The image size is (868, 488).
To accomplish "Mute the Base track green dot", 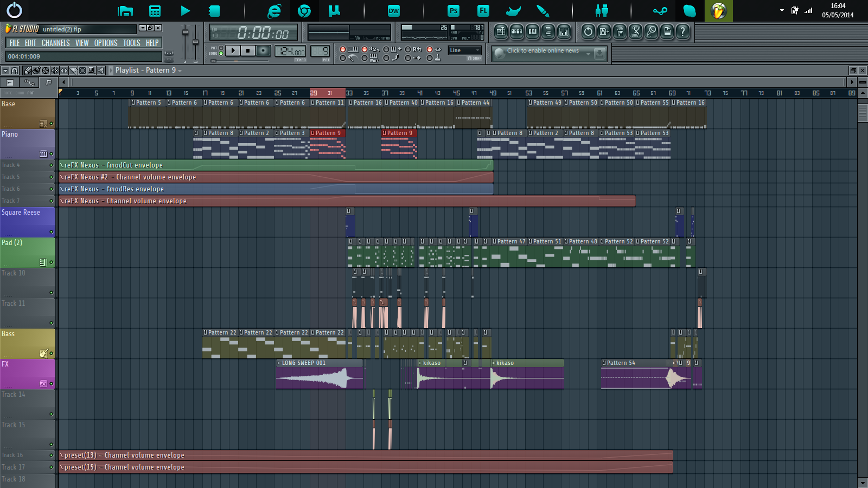I will (x=52, y=124).
